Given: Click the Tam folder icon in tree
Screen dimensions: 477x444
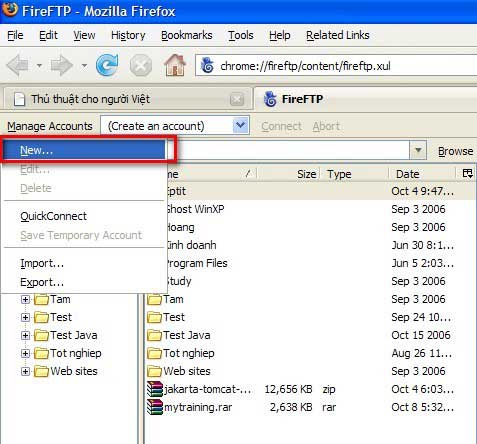Looking at the screenshot, I should click(x=41, y=299).
